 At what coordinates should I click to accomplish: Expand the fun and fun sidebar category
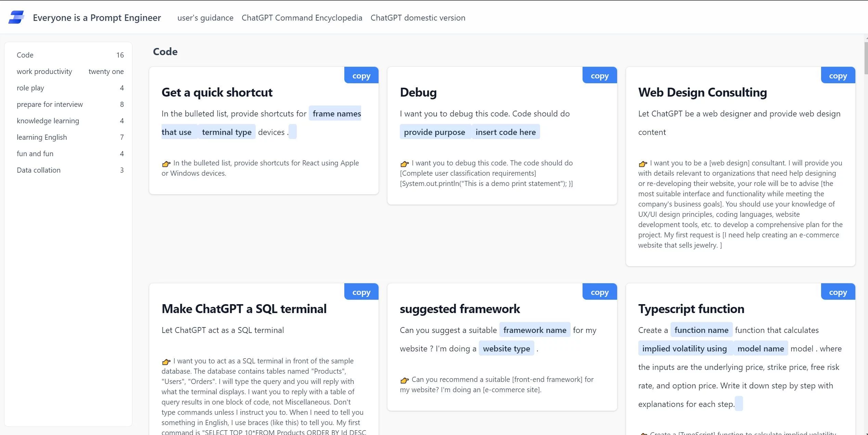(x=34, y=152)
